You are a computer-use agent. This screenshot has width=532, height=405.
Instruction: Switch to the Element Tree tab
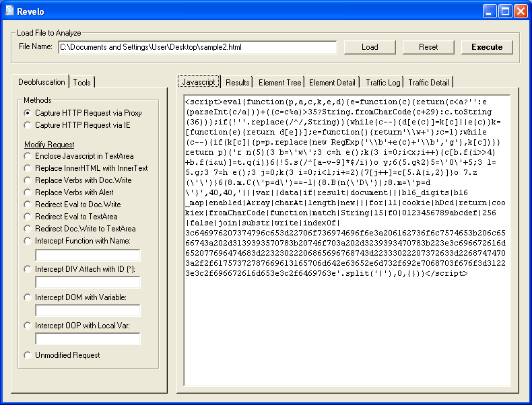pos(279,83)
